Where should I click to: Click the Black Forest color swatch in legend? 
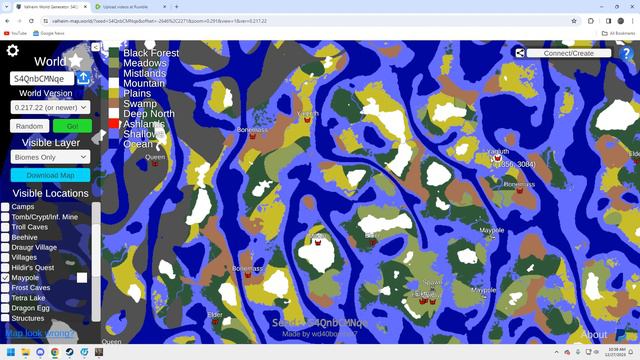[114, 53]
